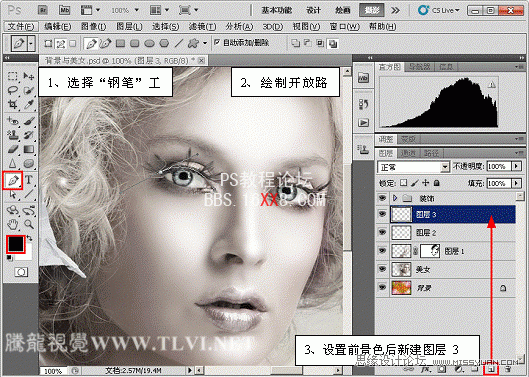Select the Spot Healing Brush tool

pyautogui.click(x=12, y=120)
